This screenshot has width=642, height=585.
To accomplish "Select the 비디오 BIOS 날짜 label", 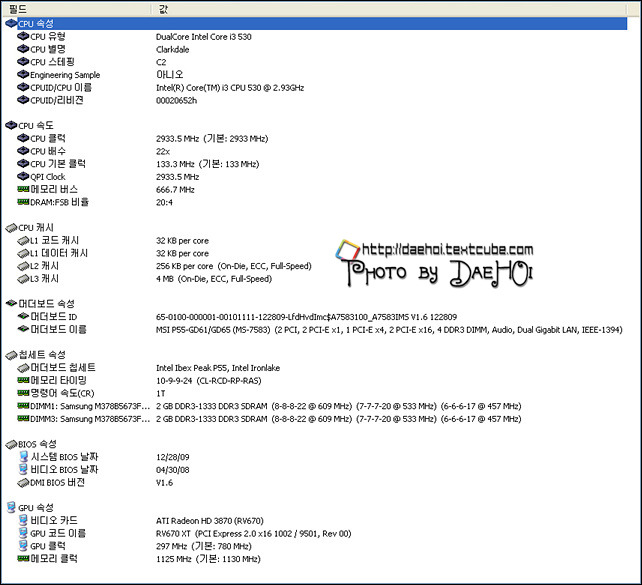I will pyautogui.click(x=64, y=469).
